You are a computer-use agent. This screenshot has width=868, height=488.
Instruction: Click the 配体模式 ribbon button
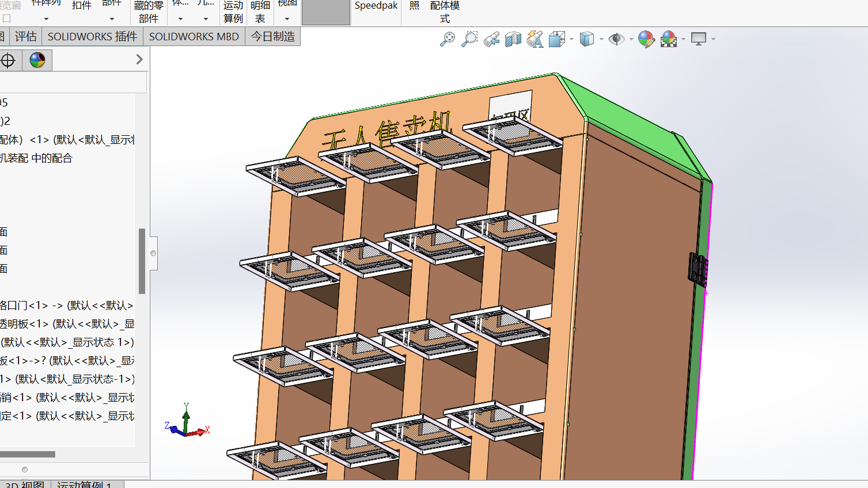pyautogui.click(x=445, y=12)
